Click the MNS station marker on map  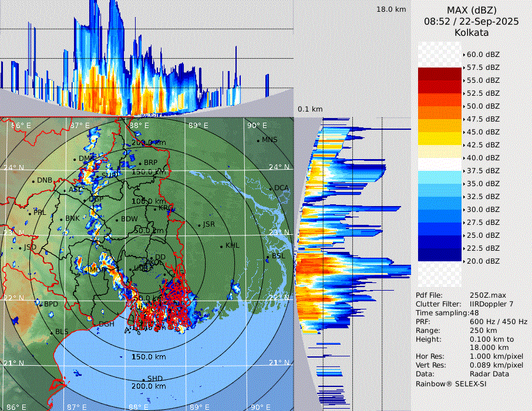258,140
